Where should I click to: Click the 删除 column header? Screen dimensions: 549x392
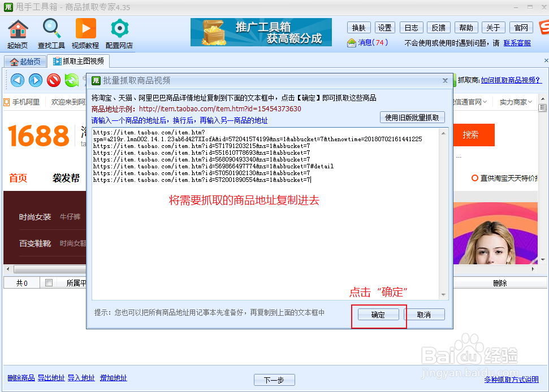click(x=500, y=283)
